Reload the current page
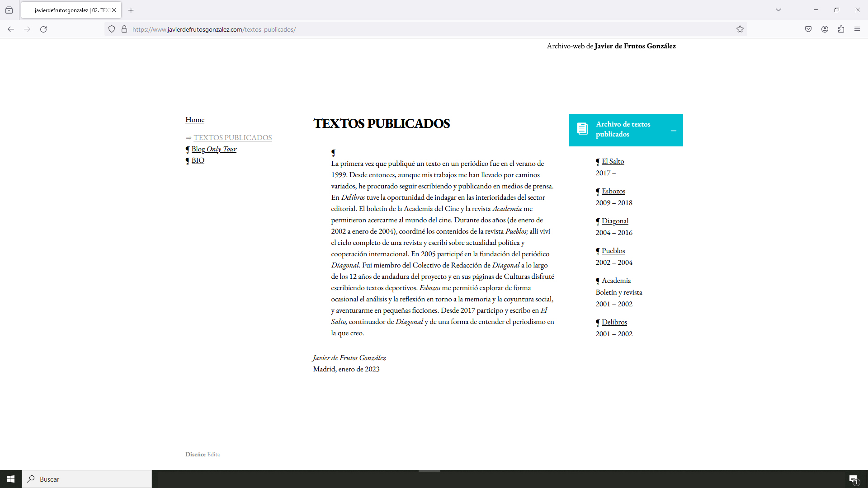868x488 pixels. coord(43,29)
